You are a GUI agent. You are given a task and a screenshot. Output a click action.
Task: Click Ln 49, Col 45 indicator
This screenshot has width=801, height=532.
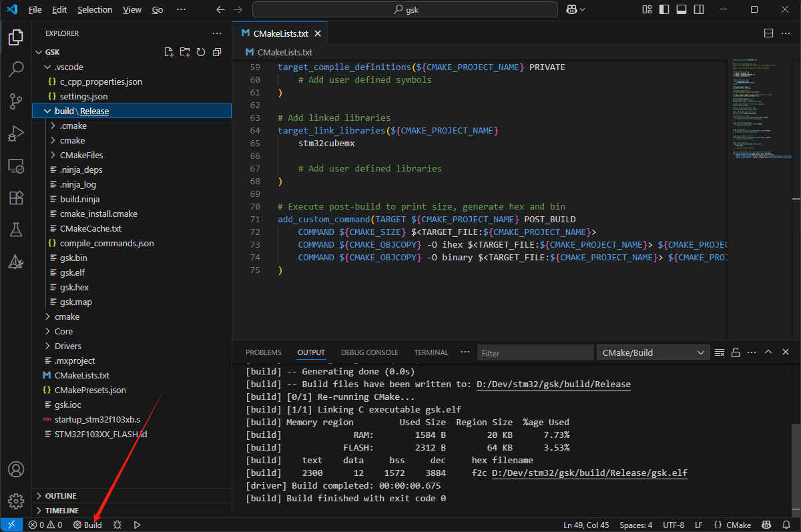586,525
